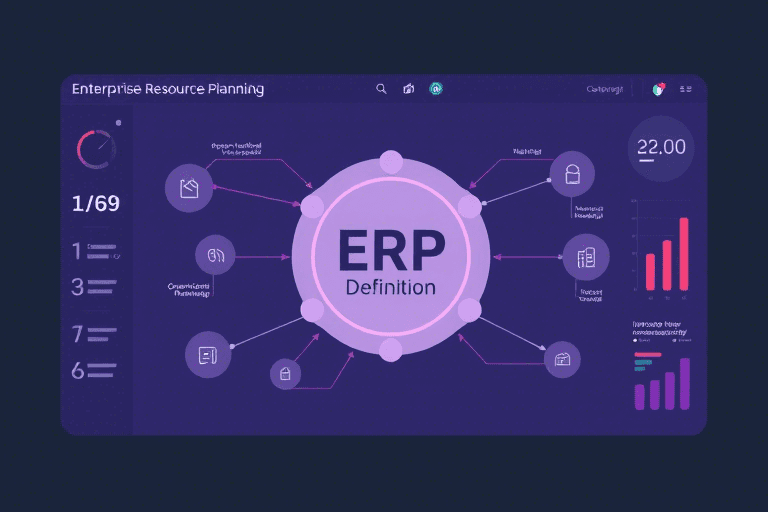Select the top-left circular module node icon
Viewport: 768px width, 512px height.
click(188, 187)
